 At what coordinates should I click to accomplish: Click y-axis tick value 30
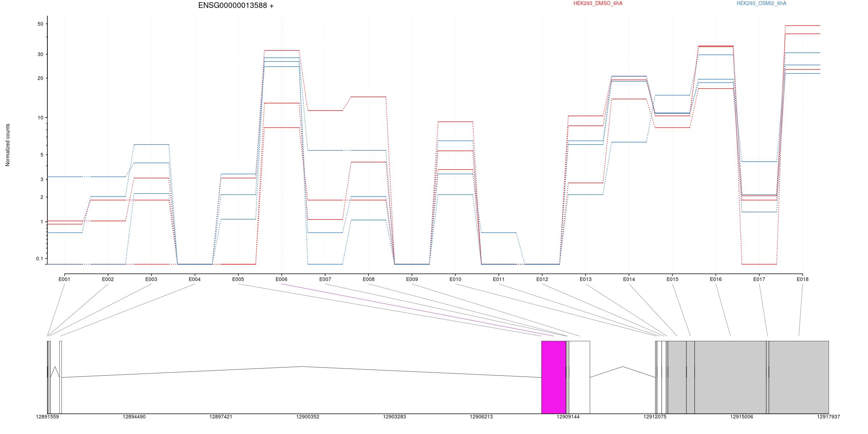40,54
